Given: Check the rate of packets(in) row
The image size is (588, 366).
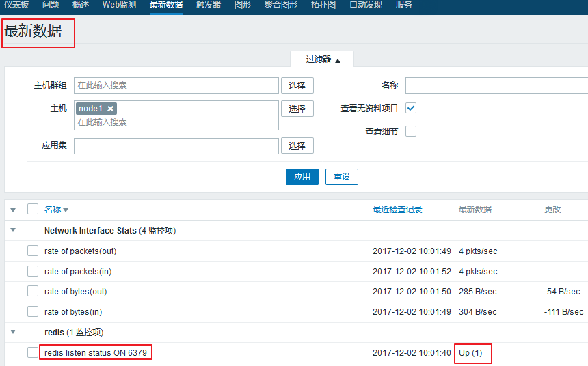Looking at the screenshot, I should pyautogui.click(x=33, y=271).
